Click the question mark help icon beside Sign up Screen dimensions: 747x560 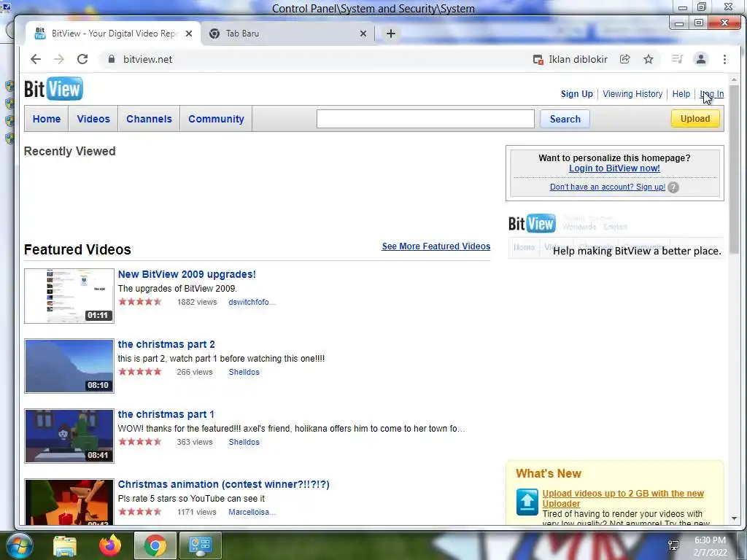673,187
